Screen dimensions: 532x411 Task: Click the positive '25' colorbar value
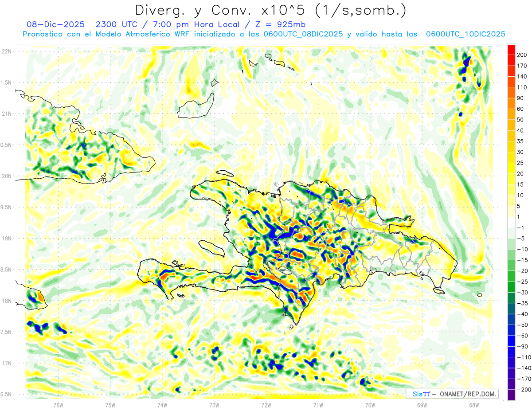(521, 163)
